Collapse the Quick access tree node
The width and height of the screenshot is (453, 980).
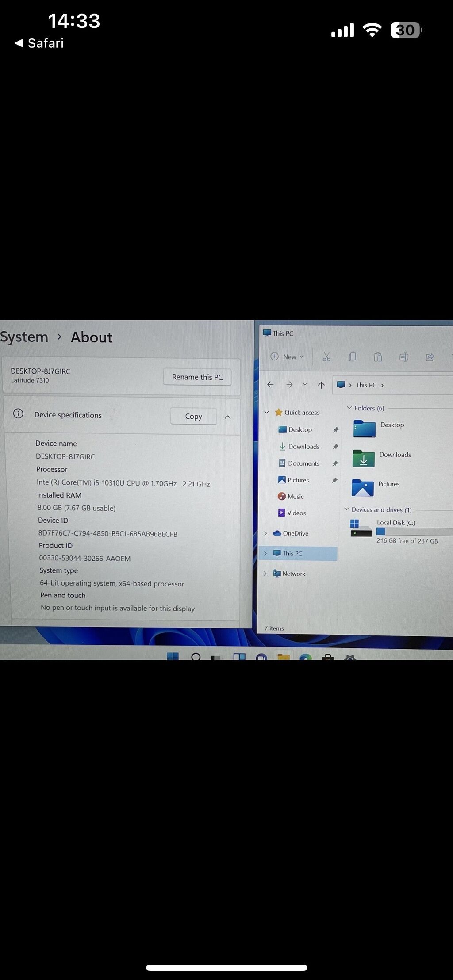266,412
